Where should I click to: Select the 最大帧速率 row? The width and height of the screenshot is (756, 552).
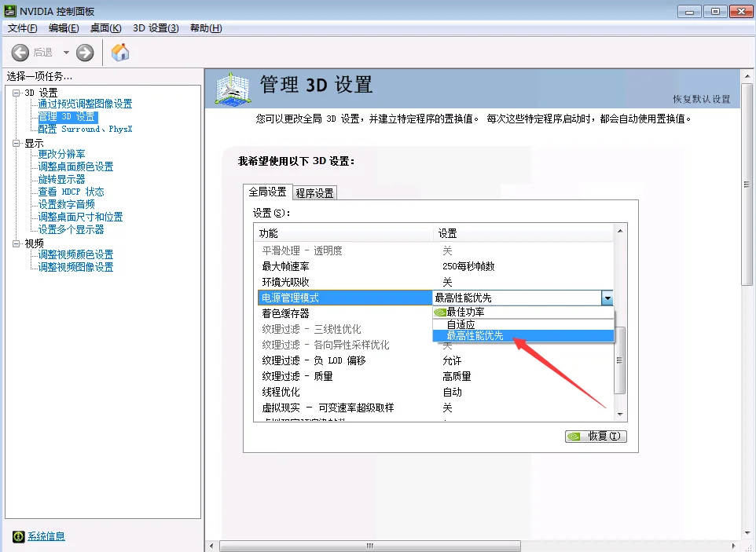pyautogui.click(x=435, y=266)
